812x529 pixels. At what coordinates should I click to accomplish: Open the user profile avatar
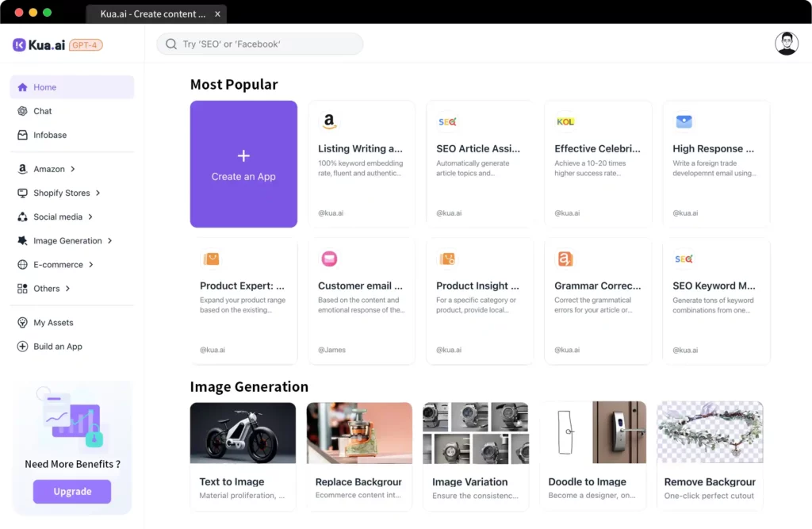point(786,44)
